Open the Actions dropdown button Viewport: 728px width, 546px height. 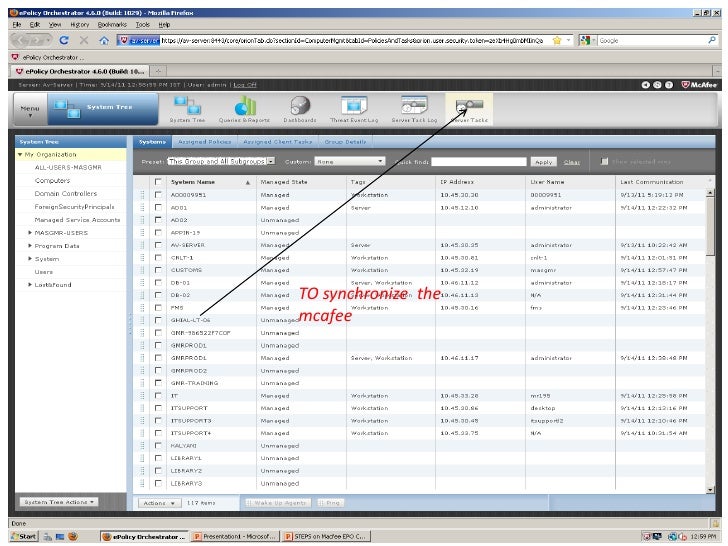tap(159, 503)
